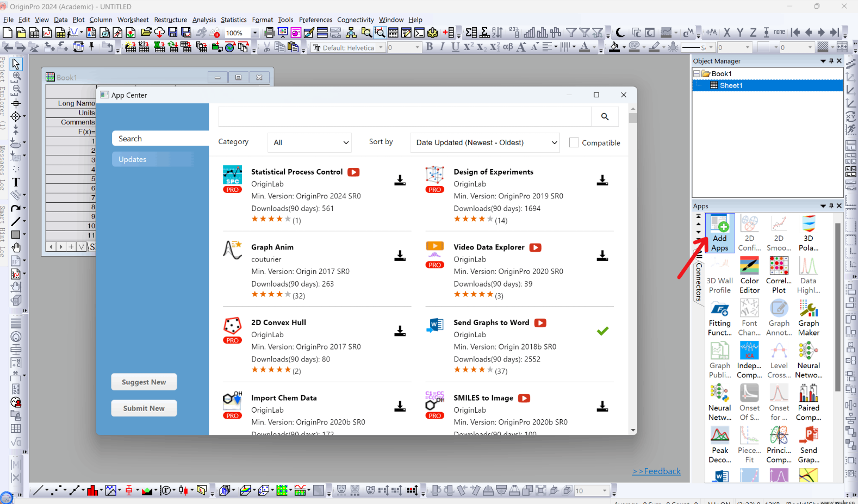Viewport: 858px width, 504px height.
Task: Launch the Peak Deconvolution app
Action: tap(720, 445)
